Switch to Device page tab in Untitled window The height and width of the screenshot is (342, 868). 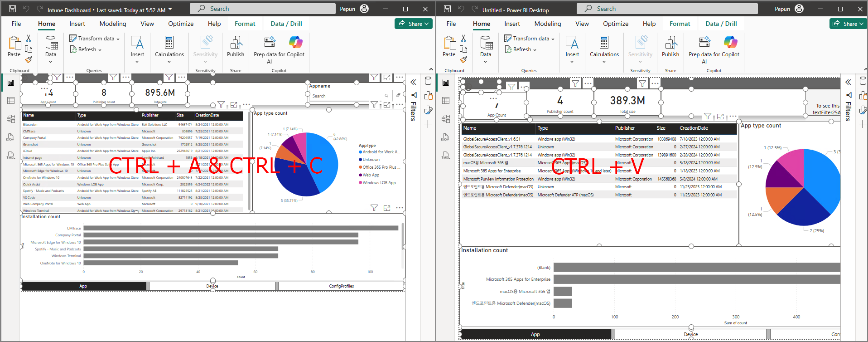[x=690, y=334]
